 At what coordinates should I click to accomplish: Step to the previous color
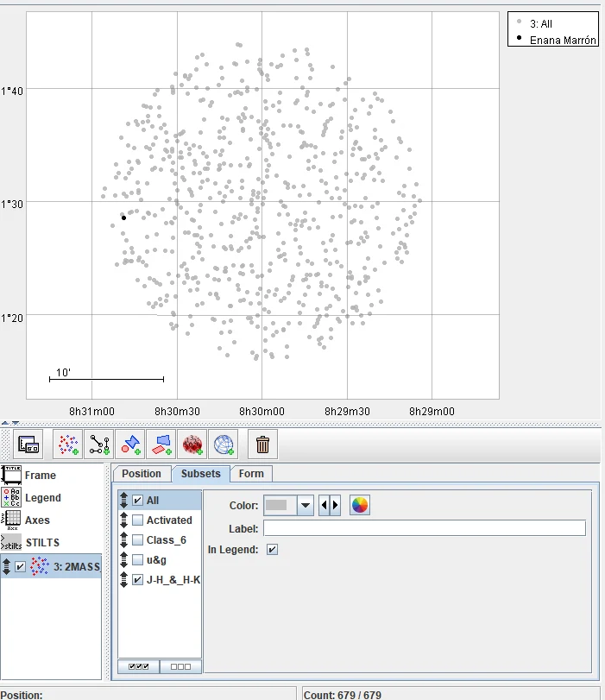325,505
